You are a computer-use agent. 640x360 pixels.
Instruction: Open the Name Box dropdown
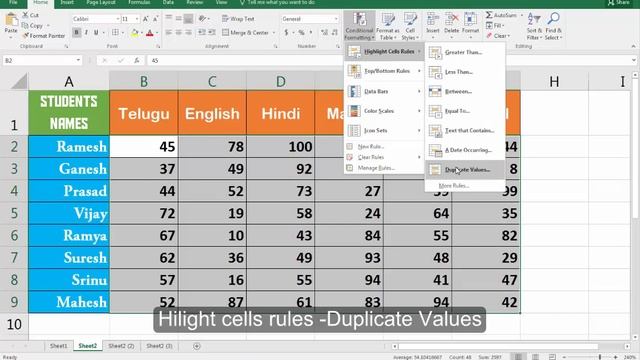(x=78, y=60)
